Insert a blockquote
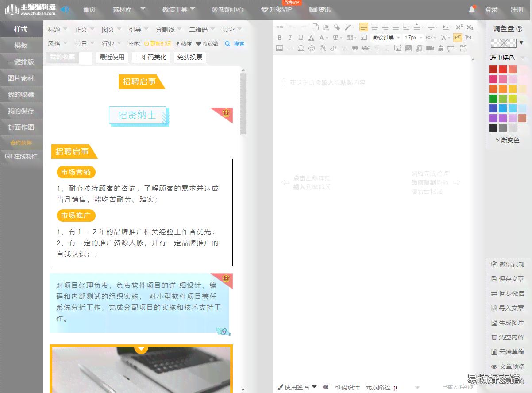The width and height of the screenshot is (532, 393). [355, 48]
